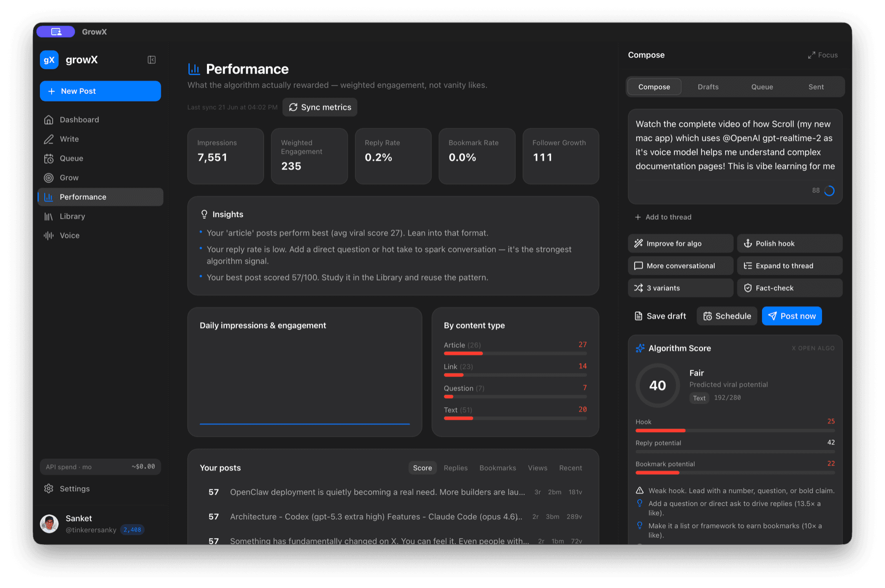This screenshot has height=588, width=885.
Task: Click the Bookmark potential score bar
Action: tap(735, 472)
